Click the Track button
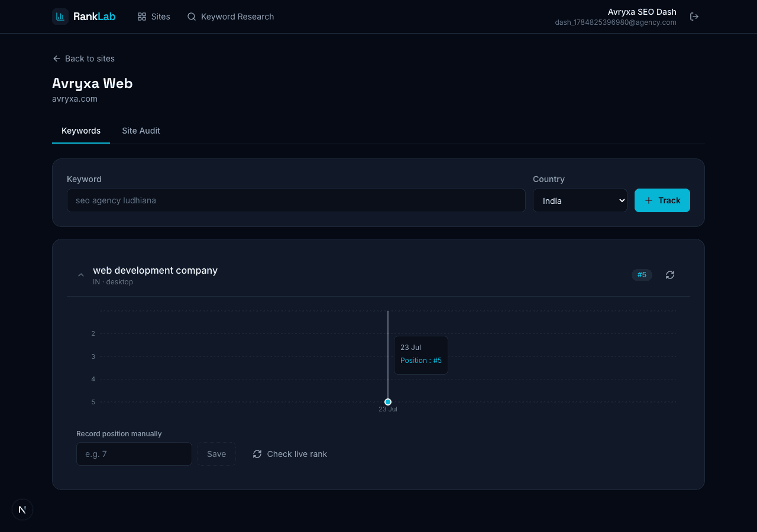 click(x=662, y=200)
